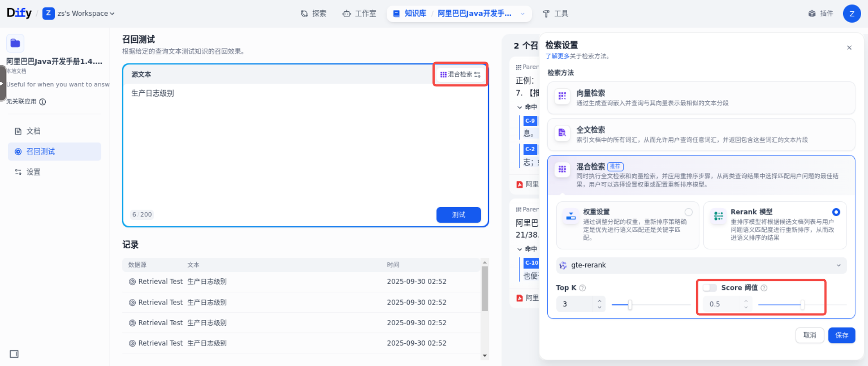Click 保存 button

coord(842,335)
